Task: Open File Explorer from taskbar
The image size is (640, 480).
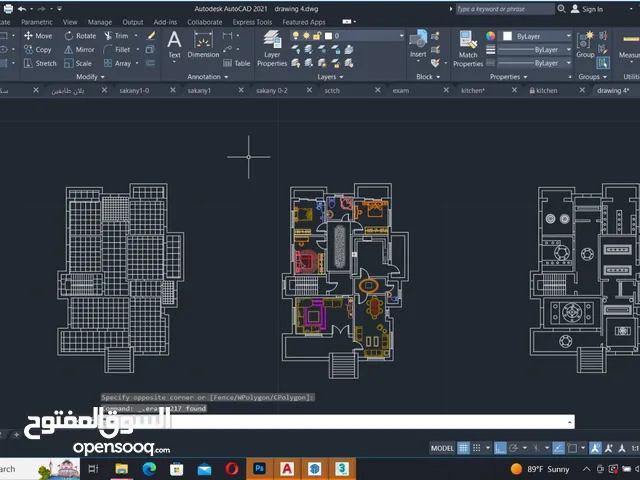Action: 122,469
